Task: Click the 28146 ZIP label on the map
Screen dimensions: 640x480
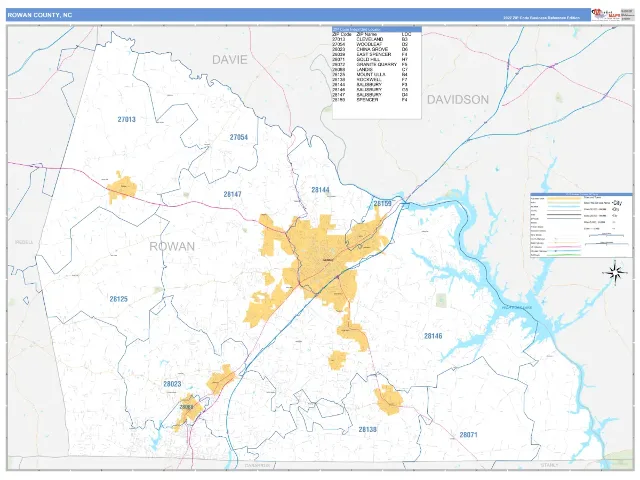Action: point(433,336)
